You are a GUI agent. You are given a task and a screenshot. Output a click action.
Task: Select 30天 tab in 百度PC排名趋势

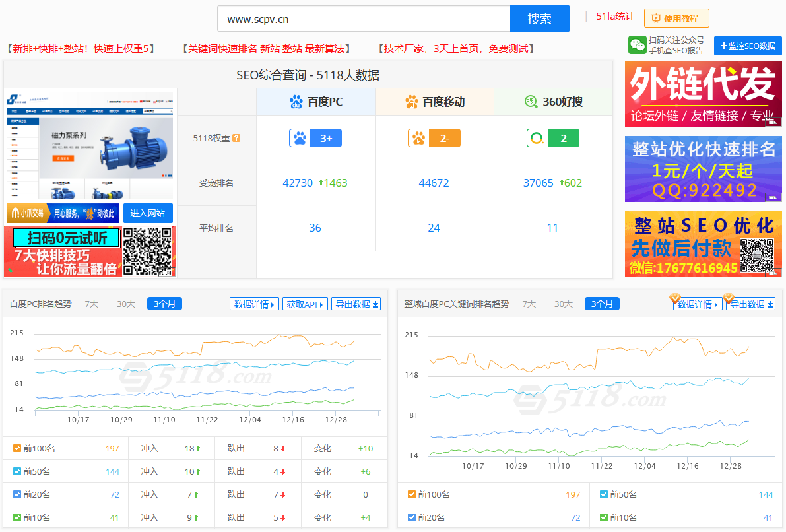[x=126, y=304]
